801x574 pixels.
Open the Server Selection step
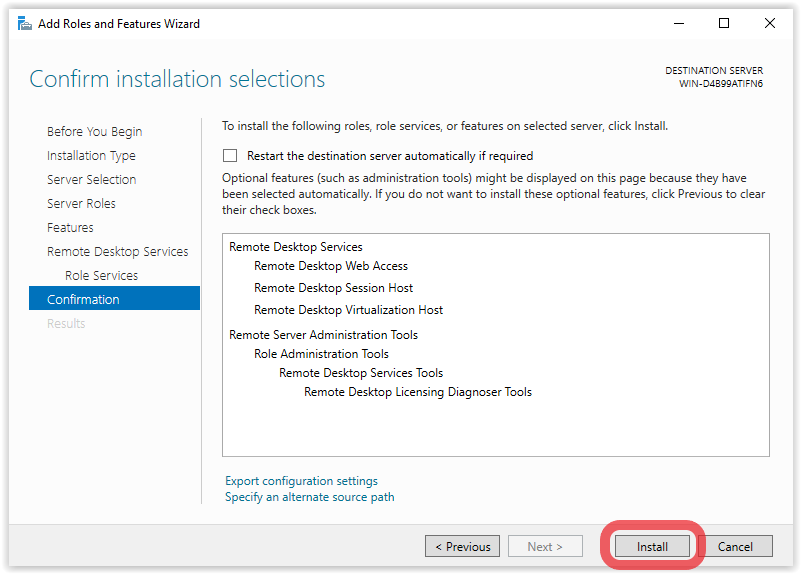91,180
